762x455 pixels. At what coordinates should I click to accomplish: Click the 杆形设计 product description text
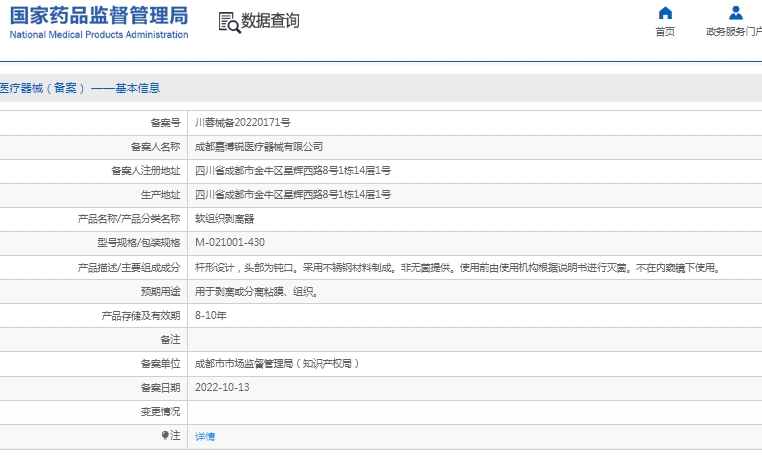[458, 267]
